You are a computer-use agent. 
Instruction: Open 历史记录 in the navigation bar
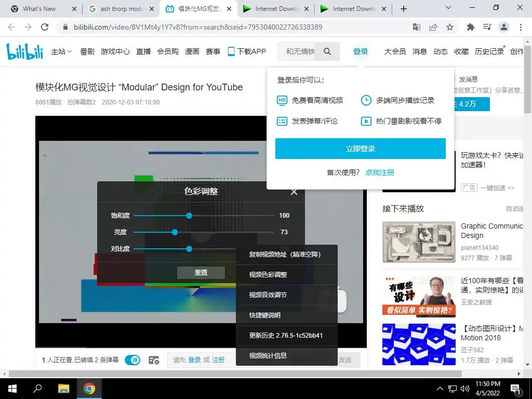pos(489,51)
